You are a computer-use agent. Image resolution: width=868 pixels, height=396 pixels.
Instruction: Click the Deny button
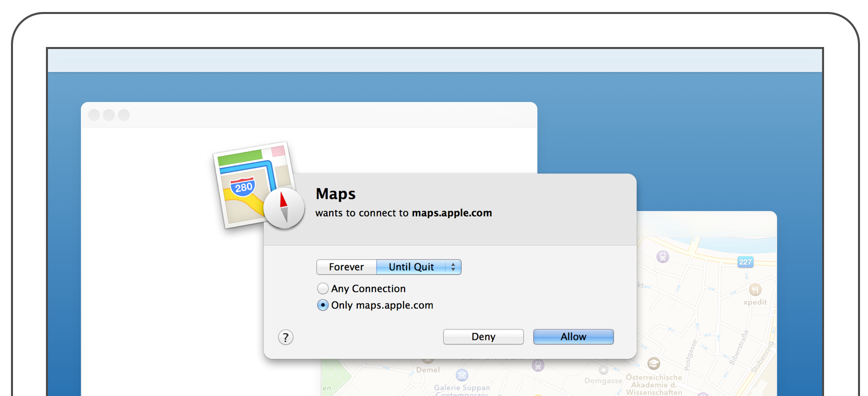click(x=483, y=337)
